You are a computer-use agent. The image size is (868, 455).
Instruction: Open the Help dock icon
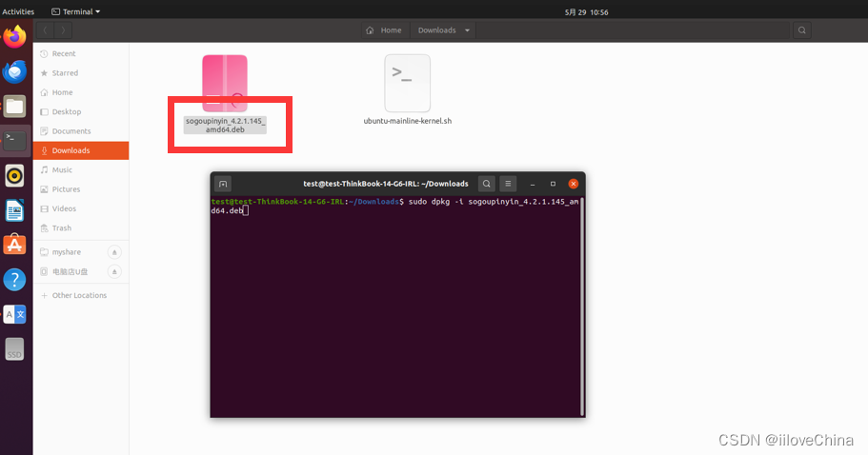point(15,280)
